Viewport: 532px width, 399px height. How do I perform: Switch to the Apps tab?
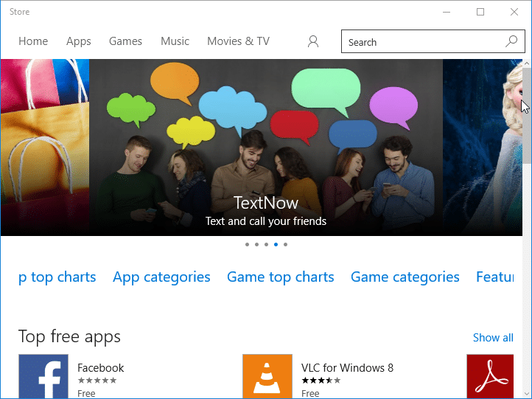(78, 41)
